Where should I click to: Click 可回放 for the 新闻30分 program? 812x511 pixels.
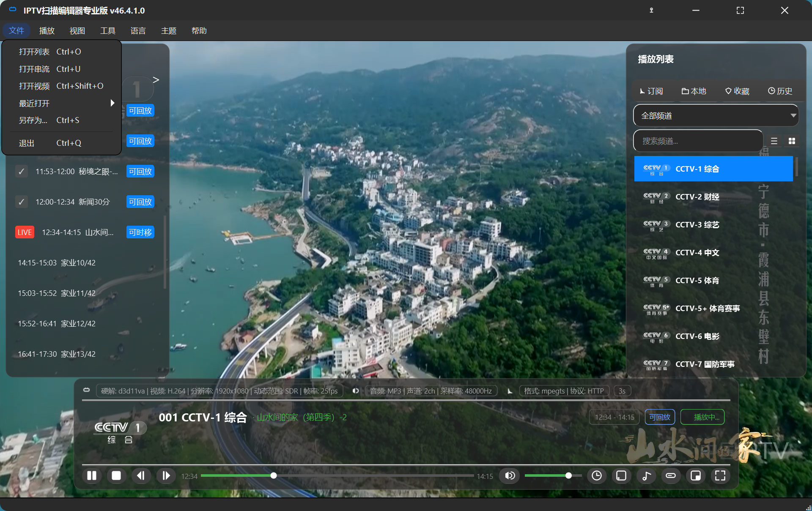pos(140,202)
